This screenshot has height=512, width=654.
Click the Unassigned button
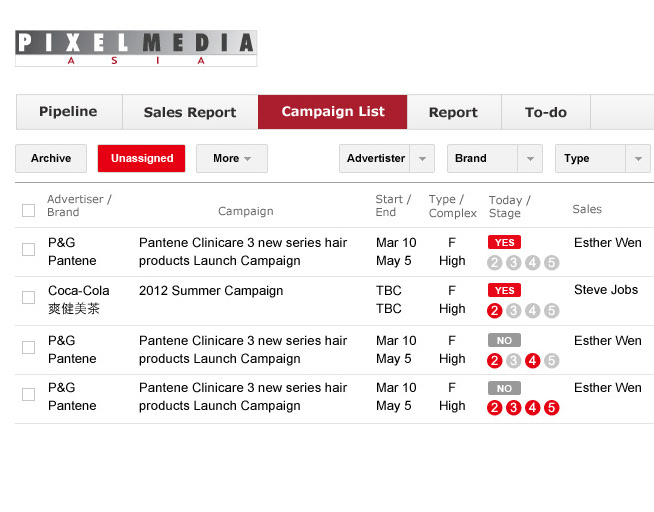pyautogui.click(x=141, y=158)
